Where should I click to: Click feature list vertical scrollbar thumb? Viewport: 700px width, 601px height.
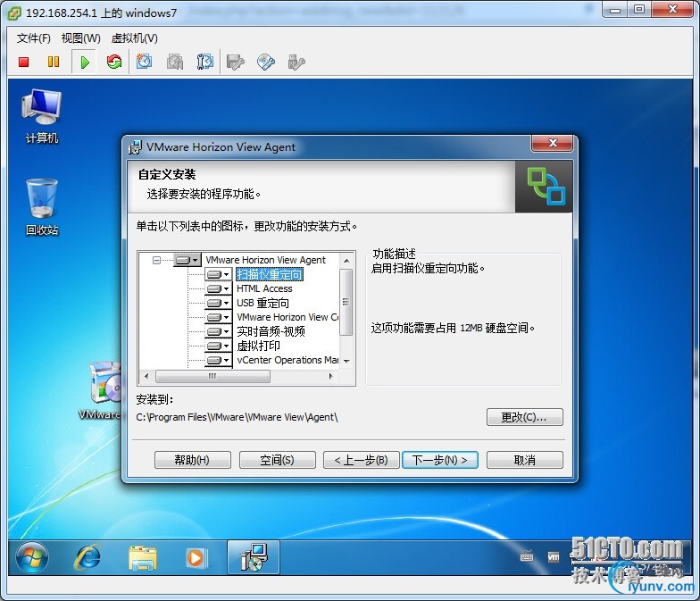(x=346, y=302)
